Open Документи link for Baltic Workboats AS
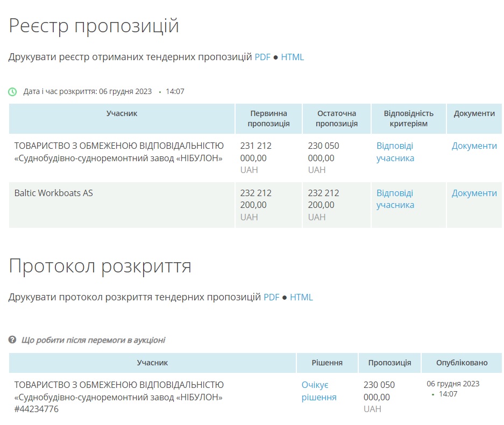The image size is (504, 425). coord(474,193)
